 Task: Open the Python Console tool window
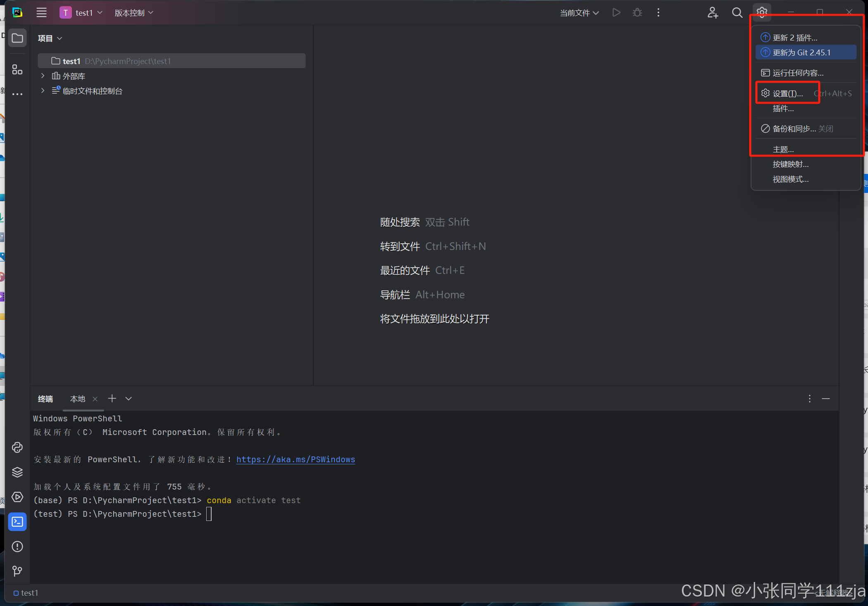17,447
